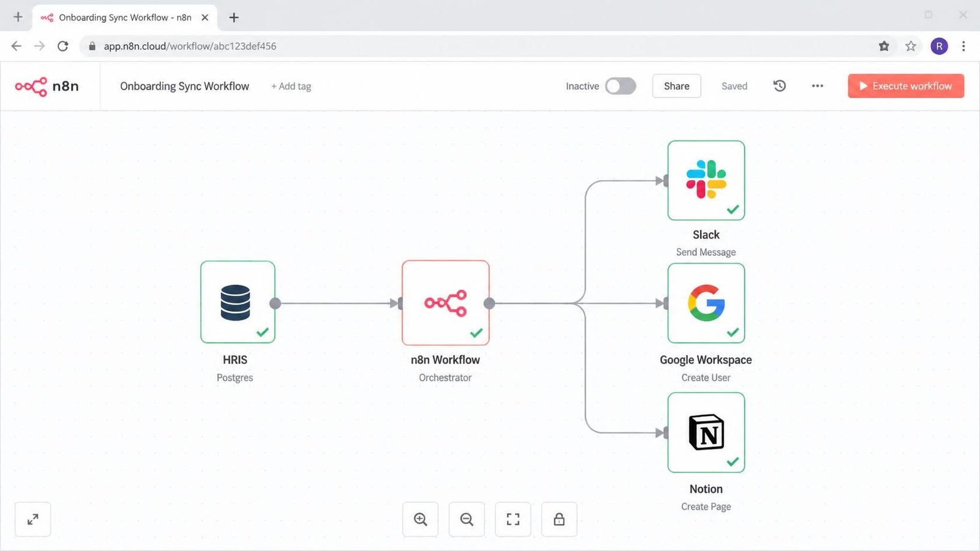Viewport: 980px width, 551px height.
Task: Open the n8n Workflow Orchestrator node
Action: [x=445, y=303]
